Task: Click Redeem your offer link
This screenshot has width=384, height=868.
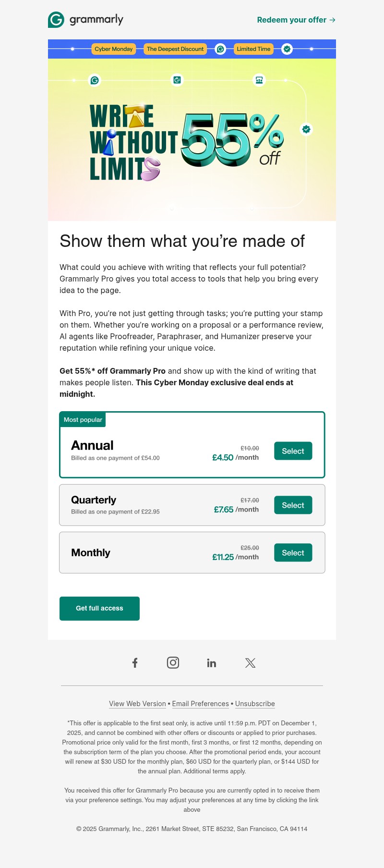Action: pos(296,20)
